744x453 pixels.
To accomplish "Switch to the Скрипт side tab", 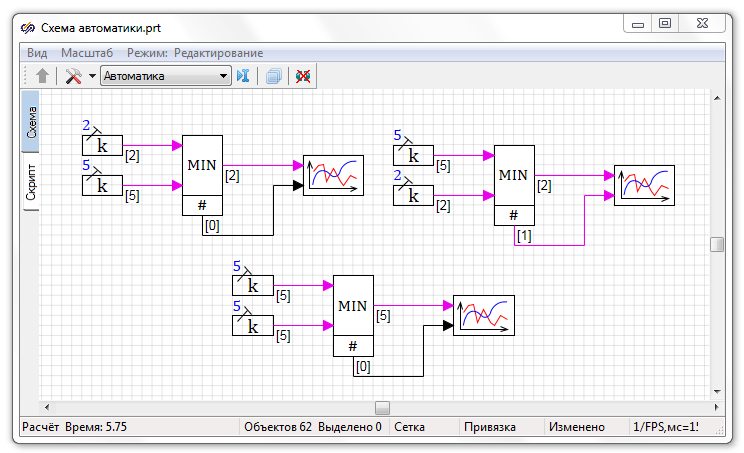I will pos(31,182).
